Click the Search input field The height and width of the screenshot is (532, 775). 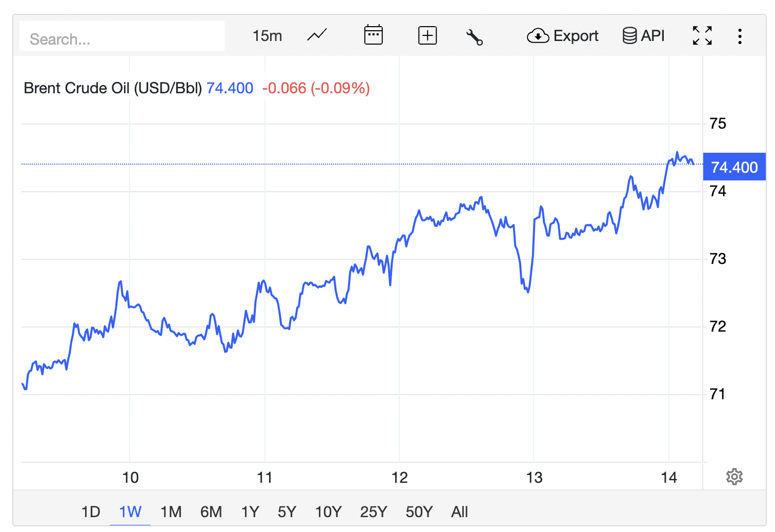tap(122, 36)
